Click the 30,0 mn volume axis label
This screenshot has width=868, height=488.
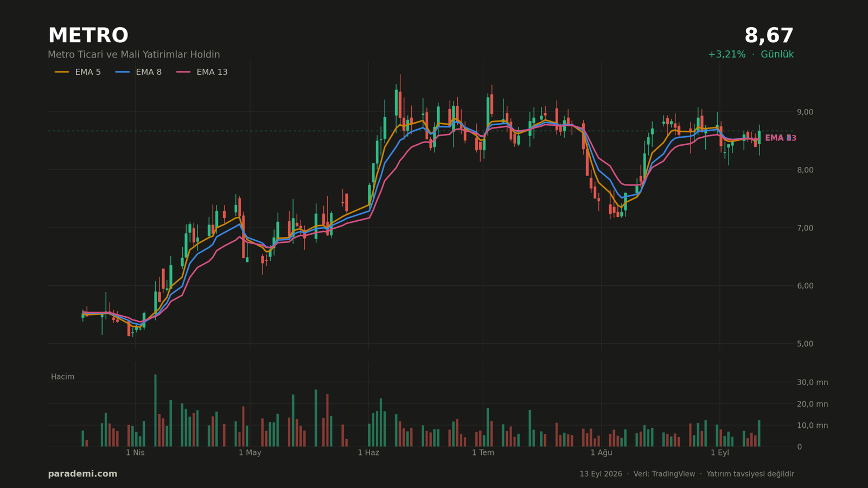point(813,382)
